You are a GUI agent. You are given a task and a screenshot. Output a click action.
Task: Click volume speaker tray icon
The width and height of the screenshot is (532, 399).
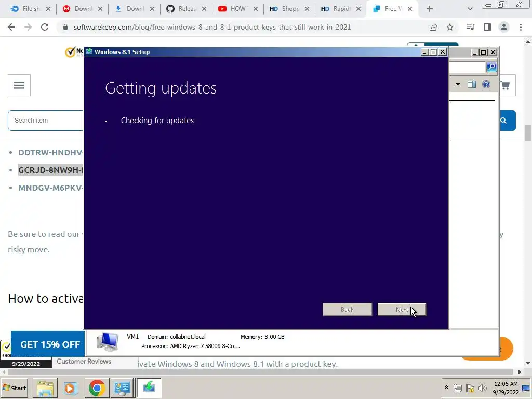(482, 388)
